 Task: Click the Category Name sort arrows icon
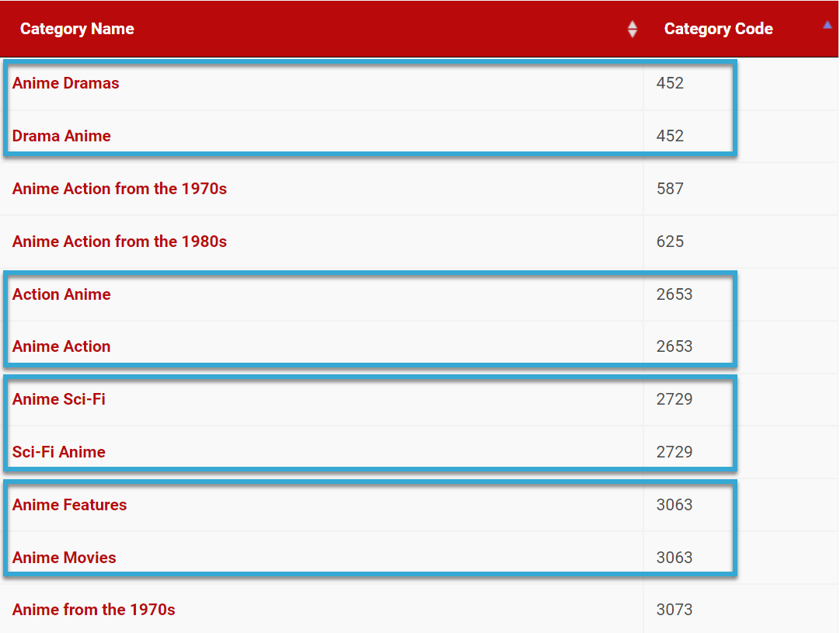pyautogui.click(x=633, y=30)
